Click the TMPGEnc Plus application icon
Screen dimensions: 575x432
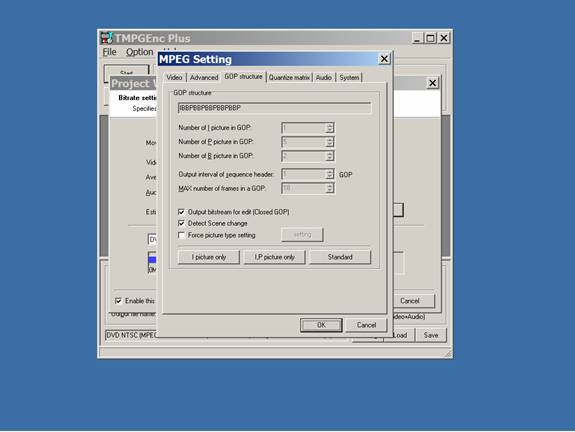click(x=107, y=38)
